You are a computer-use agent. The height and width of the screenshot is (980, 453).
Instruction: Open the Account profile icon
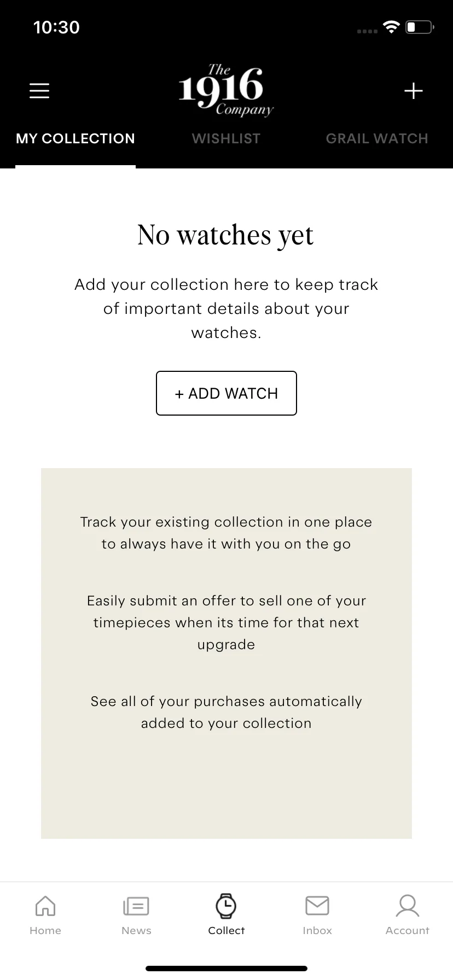[408, 906]
